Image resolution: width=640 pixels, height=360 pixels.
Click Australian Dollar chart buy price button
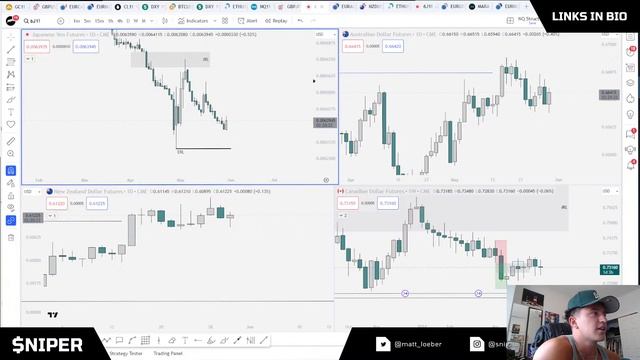coord(393,47)
